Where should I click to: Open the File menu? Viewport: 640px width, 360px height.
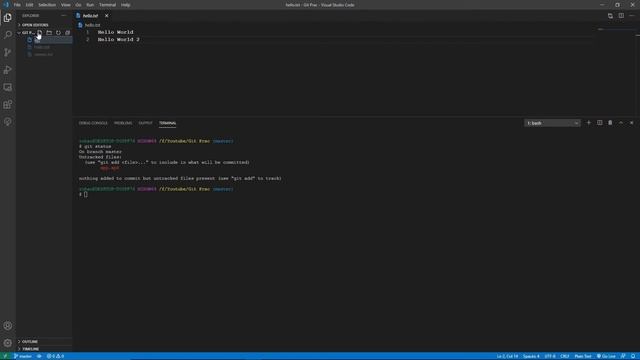[x=17, y=5]
